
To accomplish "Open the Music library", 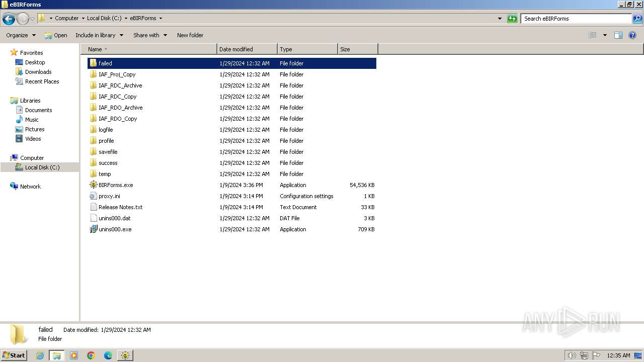I will pos(32,120).
